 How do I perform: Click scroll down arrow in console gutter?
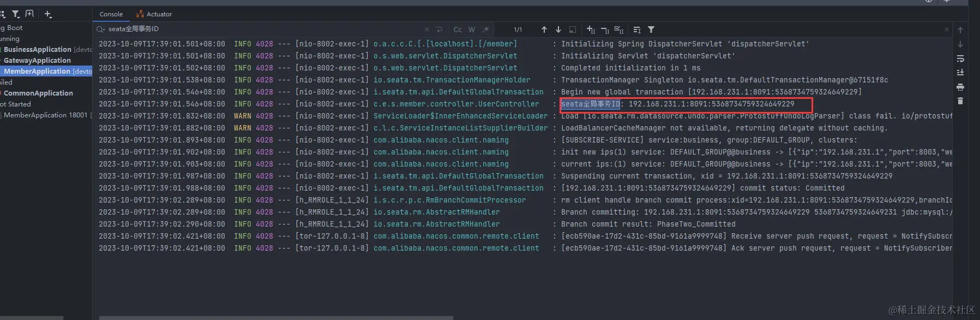click(960, 44)
